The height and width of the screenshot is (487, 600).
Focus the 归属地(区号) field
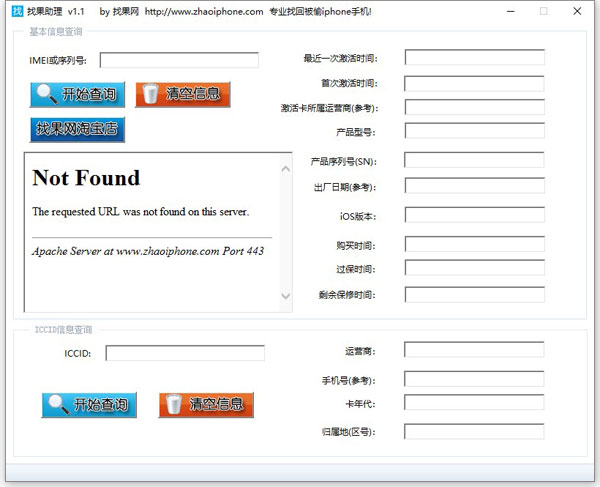click(474, 431)
